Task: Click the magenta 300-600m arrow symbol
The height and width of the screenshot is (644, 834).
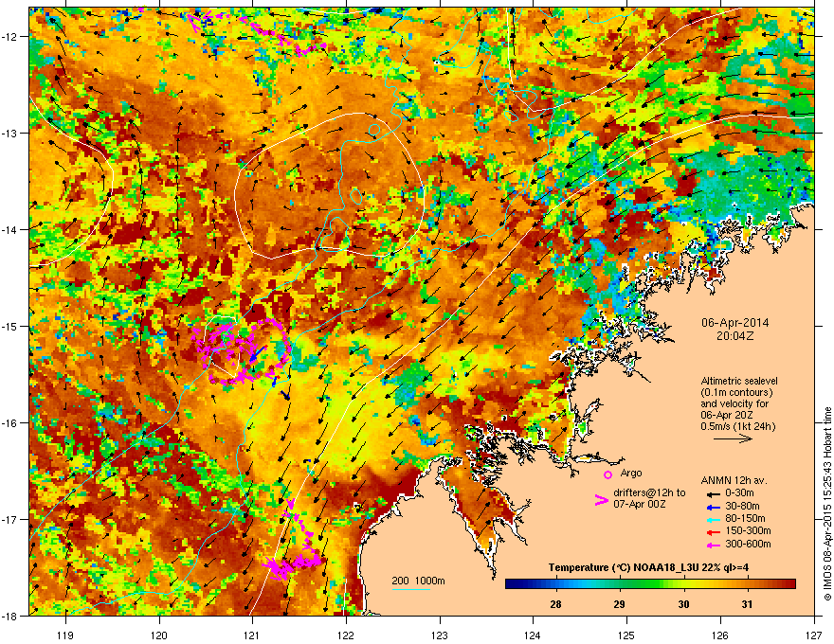Action: [712, 545]
